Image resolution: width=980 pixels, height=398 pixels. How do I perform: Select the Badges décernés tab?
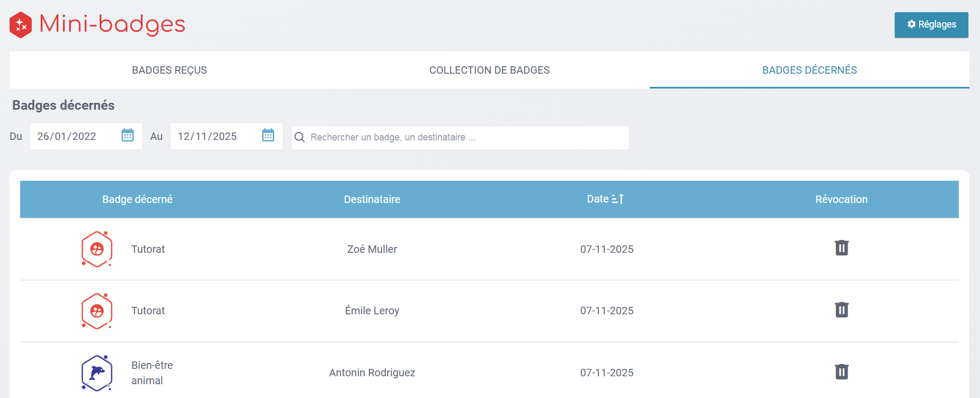[x=809, y=70]
